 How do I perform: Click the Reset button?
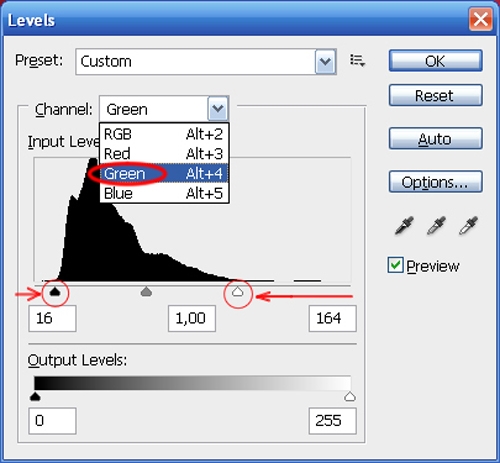[x=435, y=96]
